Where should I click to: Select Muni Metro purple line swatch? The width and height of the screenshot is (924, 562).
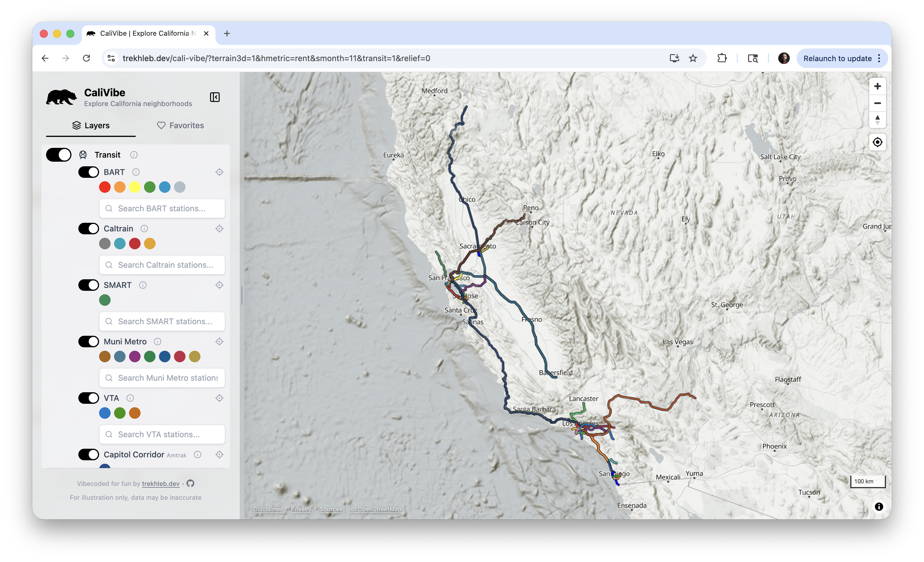(135, 357)
